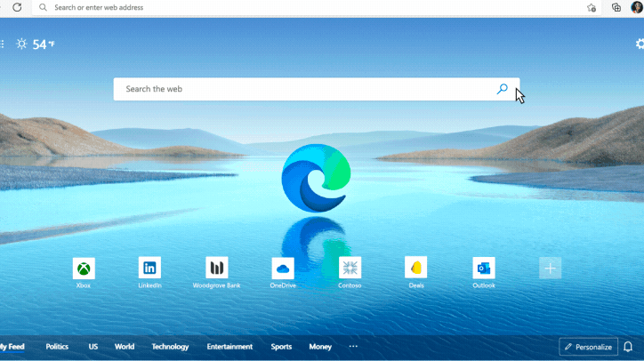
Task: Switch to the US news tab
Action: [93, 347]
